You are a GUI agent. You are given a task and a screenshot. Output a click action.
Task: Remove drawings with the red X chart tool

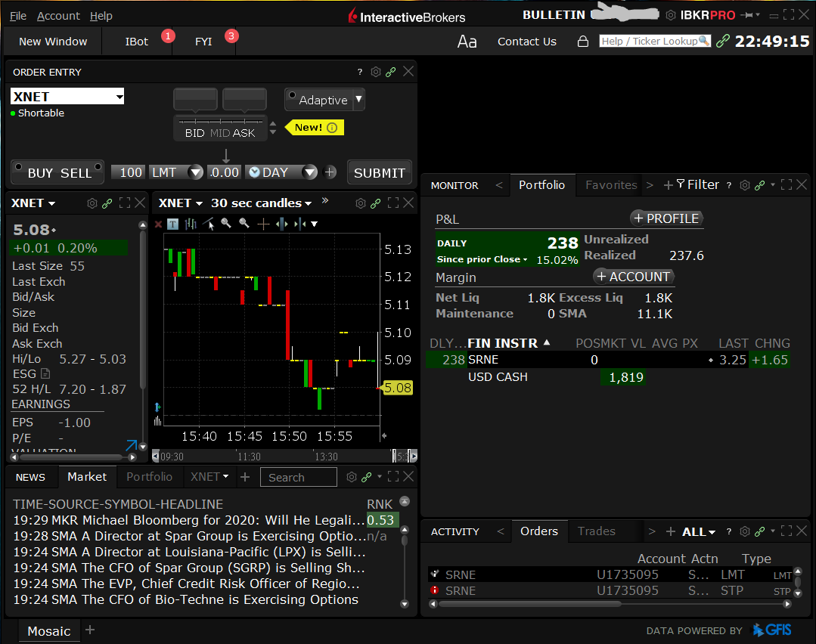point(158,224)
